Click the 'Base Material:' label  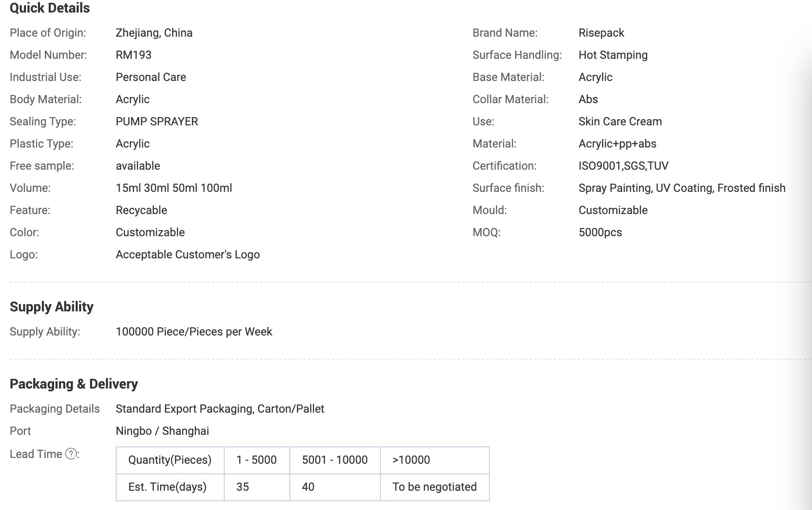[508, 77]
